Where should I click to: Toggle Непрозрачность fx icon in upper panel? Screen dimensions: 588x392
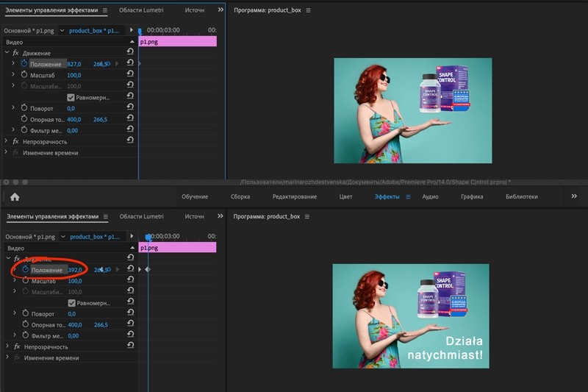tap(15, 141)
